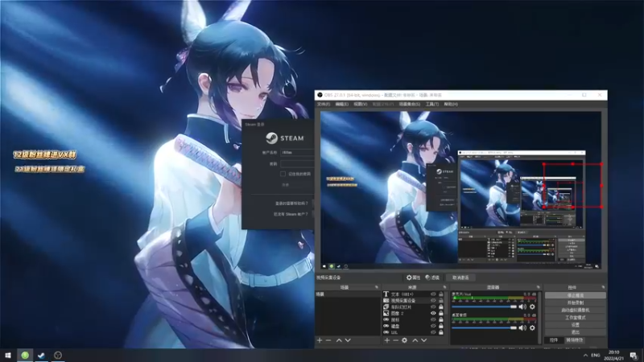Click 退出 exit button in Controls

(575, 332)
